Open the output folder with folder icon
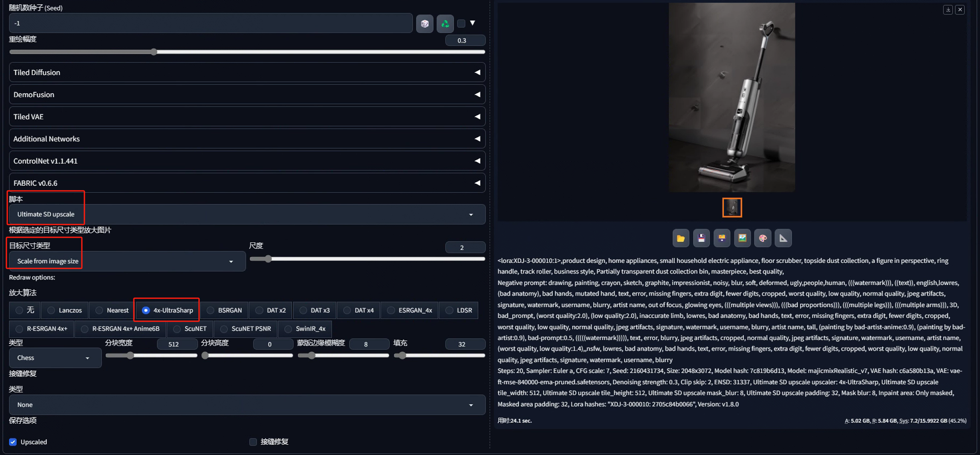This screenshot has height=455, width=980. pyautogui.click(x=681, y=238)
